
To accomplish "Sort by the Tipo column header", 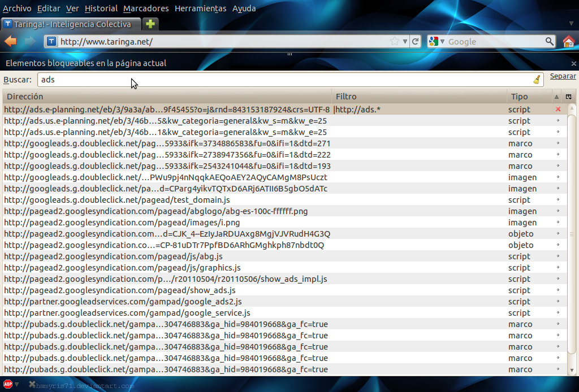I will [529, 97].
